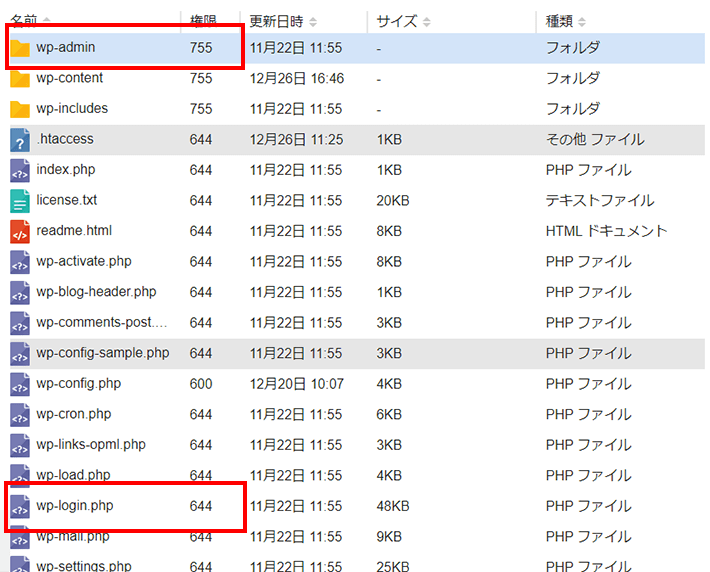Click the HTML ドキュメント type cell
Image resolution: width=710 pixels, height=572 pixels.
606,231
